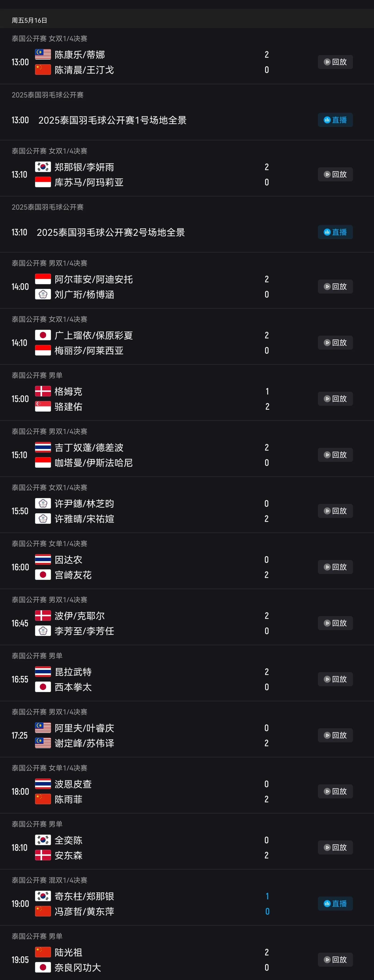This screenshot has height=980, width=374.
Task: Replay the 格姆克 vs 骆建佑 match
Action: [335, 399]
